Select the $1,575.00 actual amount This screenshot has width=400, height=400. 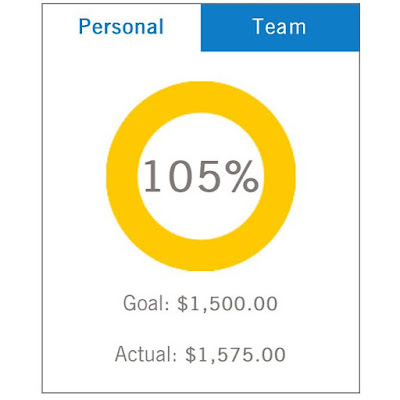click(x=235, y=354)
